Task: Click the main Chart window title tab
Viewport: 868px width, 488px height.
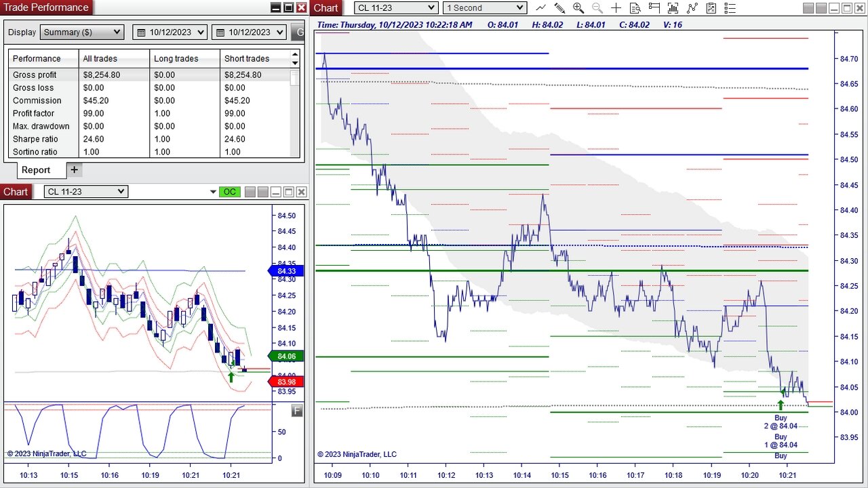Action: (x=326, y=7)
